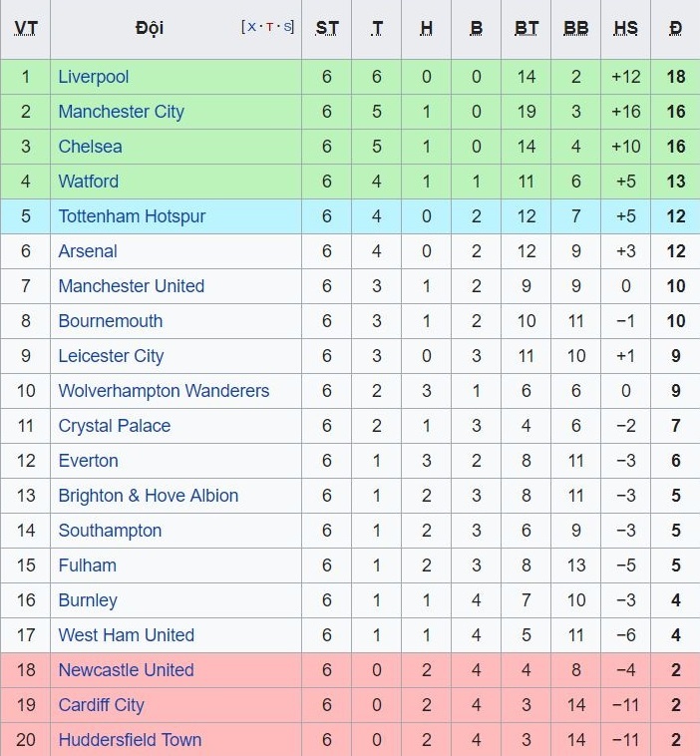Image resolution: width=700 pixels, height=756 pixels.
Task: Click the VT position column header
Action: (26, 28)
